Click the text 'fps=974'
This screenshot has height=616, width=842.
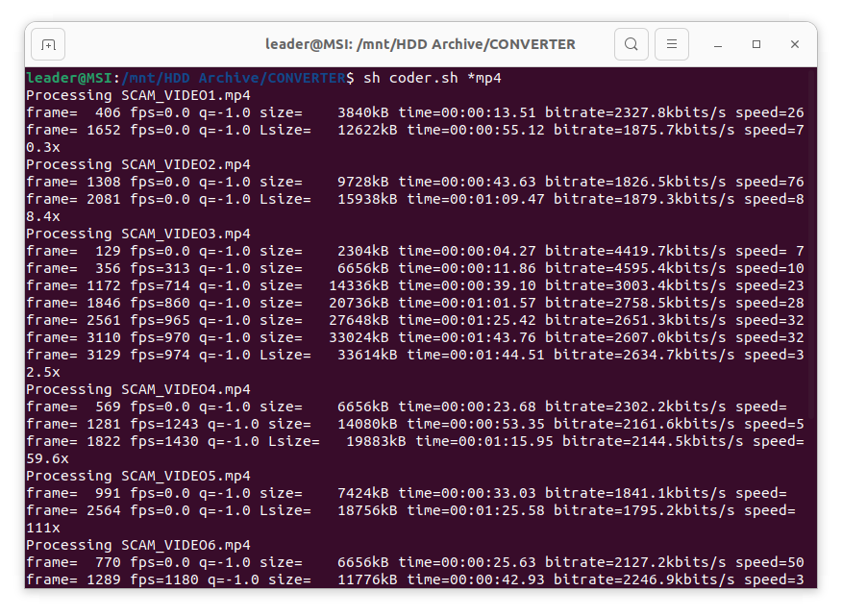[x=160, y=355]
